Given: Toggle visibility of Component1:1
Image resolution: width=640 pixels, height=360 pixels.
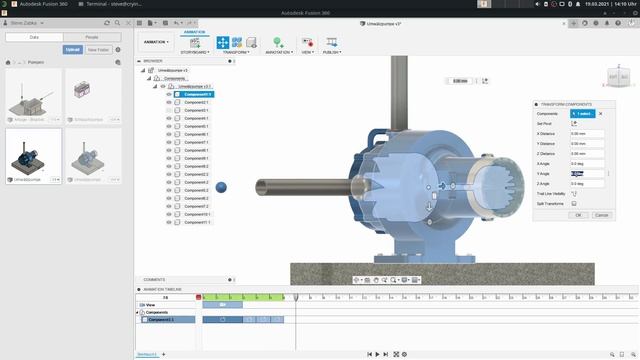Looking at the screenshot, I should click(169, 94).
